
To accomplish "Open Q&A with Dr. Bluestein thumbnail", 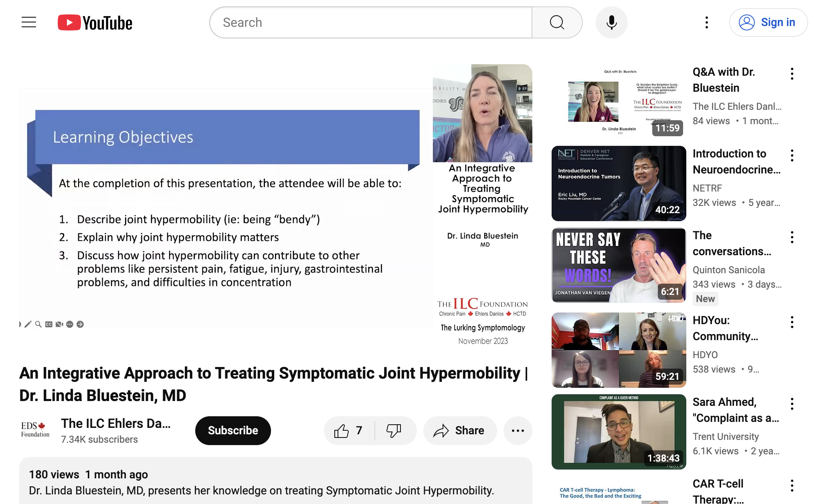I will coord(619,102).
